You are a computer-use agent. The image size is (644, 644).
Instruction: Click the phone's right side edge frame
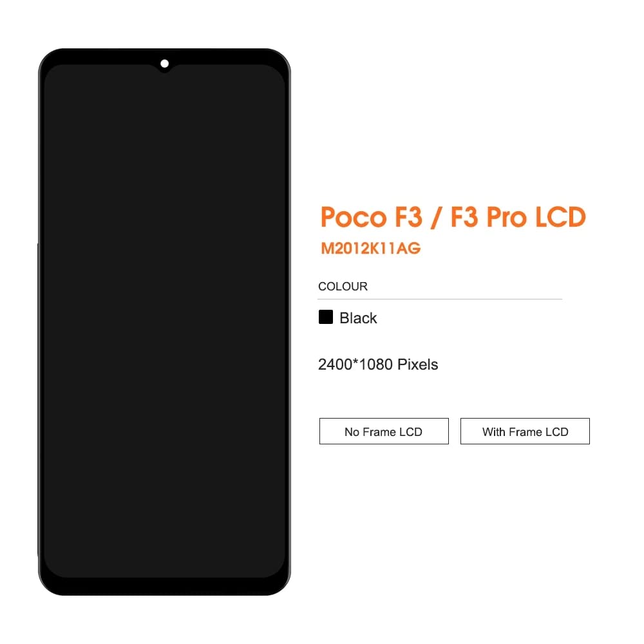(289, 321)
